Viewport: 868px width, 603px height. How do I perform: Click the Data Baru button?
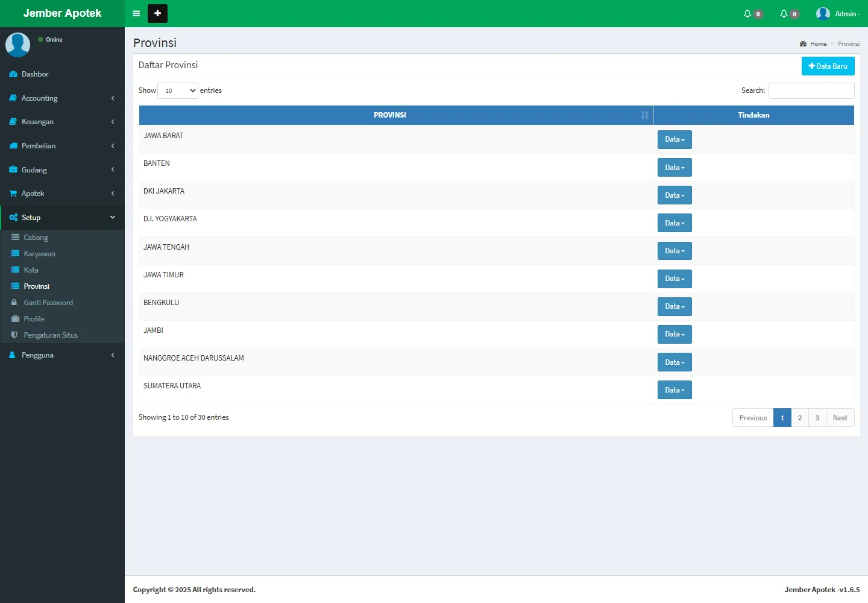tap(828, 66)
